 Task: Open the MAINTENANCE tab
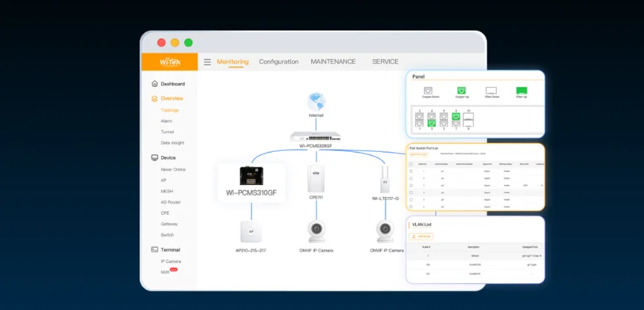[x=333, y=62]
